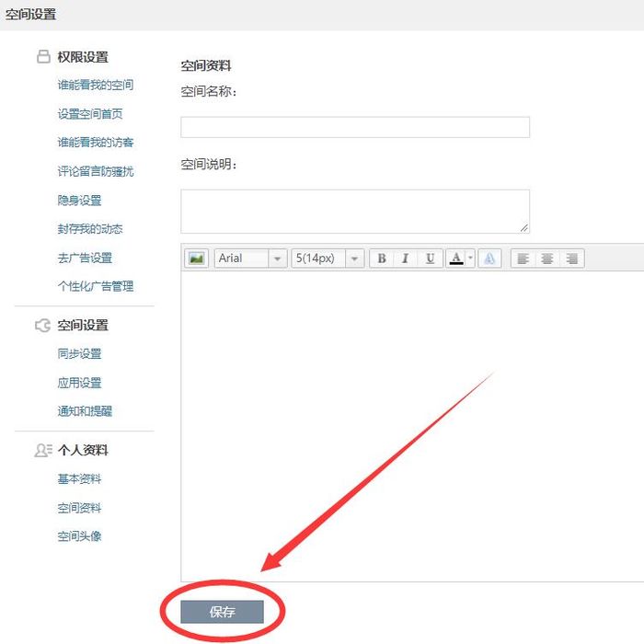Screen dimensions: 644x644
Task: Focus the 空间说明 text area
Action: (x=355, y=211)
